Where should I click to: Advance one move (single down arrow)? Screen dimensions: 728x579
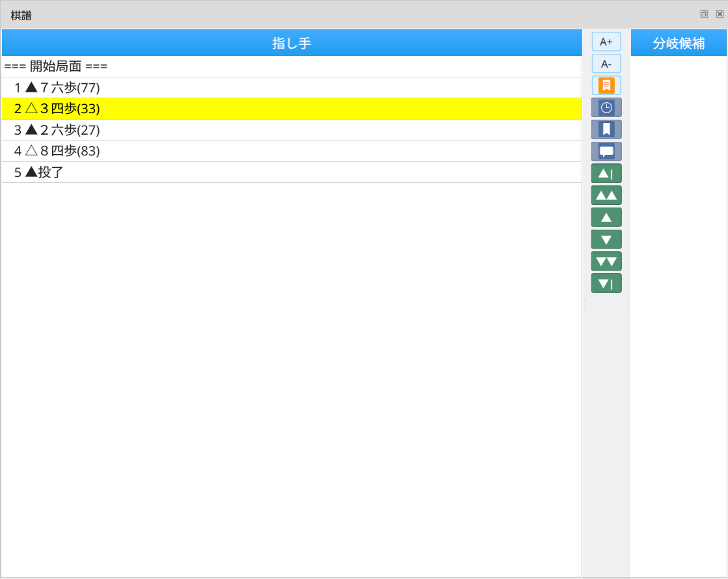606,239
